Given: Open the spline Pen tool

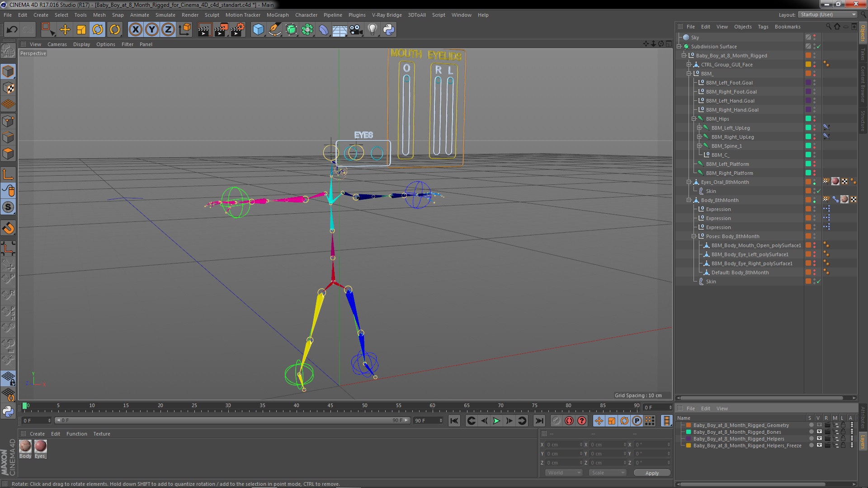Looking at the screenshot, I should [x=274, y=30].
